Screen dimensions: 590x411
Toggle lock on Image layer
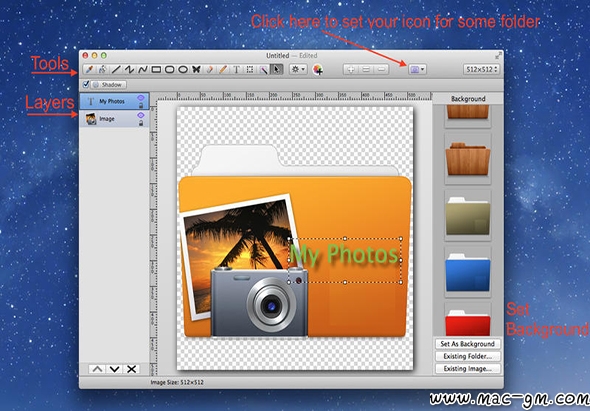141,123
